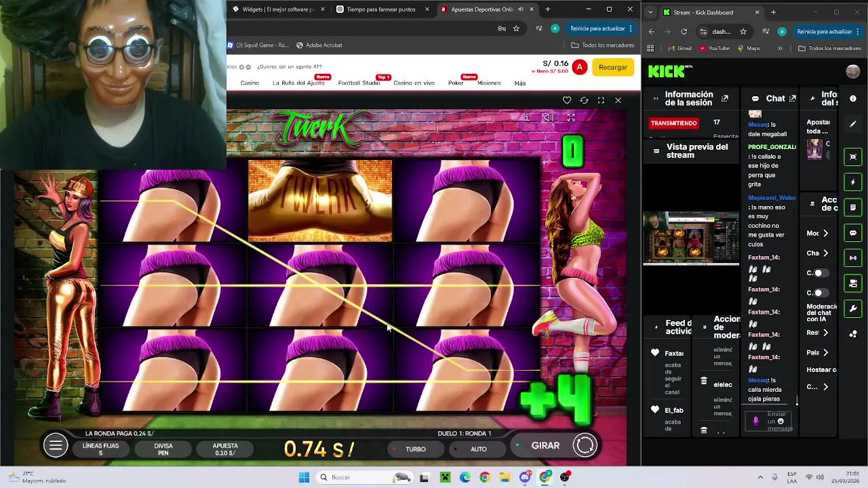Click the yellow Recargar button

[x=613, y=67]
